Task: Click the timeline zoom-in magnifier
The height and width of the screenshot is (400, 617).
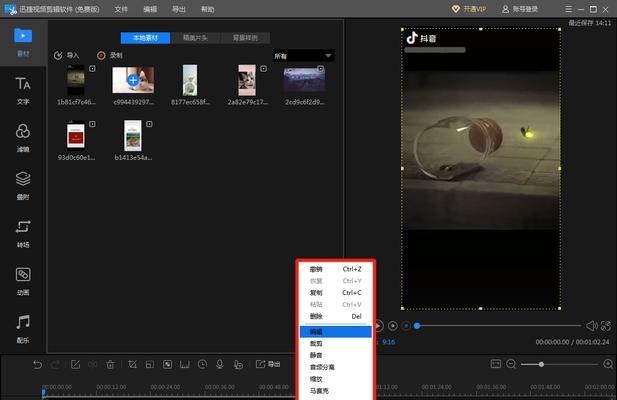Action: (608, 364)
